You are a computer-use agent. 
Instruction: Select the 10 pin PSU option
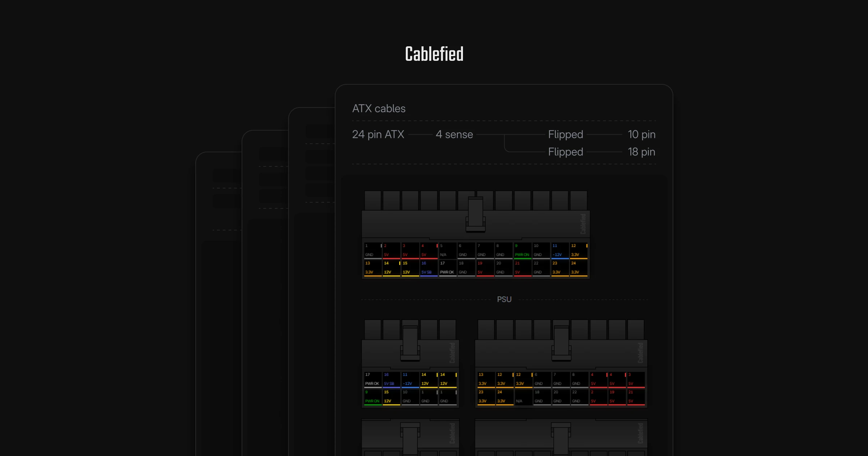coord(641,135)
